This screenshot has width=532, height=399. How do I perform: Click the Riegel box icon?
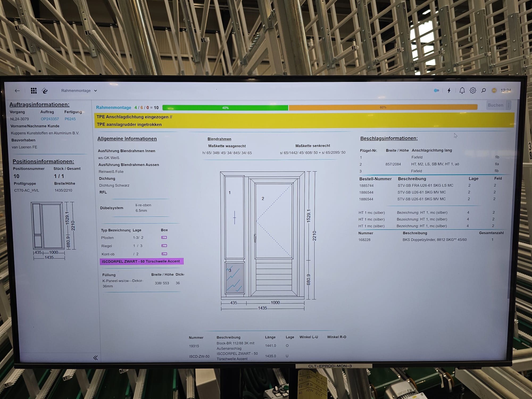(x=164, y=246)
